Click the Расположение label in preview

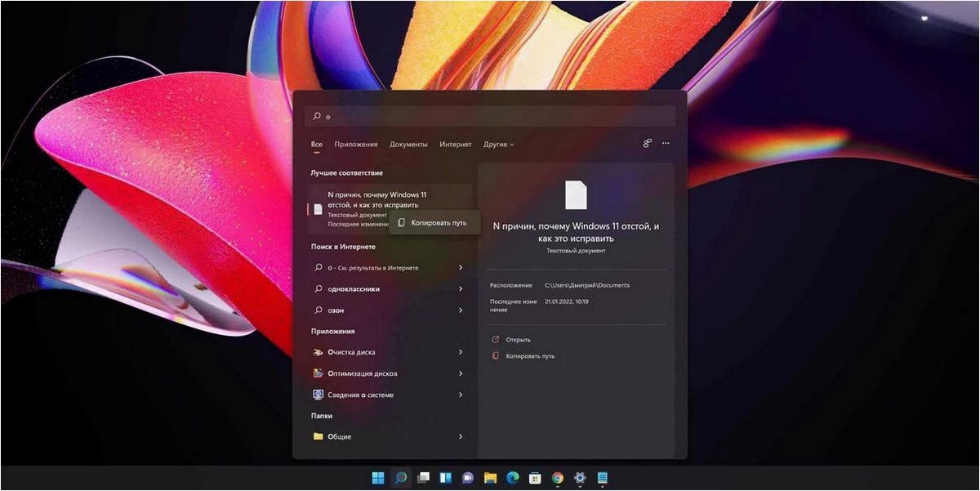tap(510, 285)
